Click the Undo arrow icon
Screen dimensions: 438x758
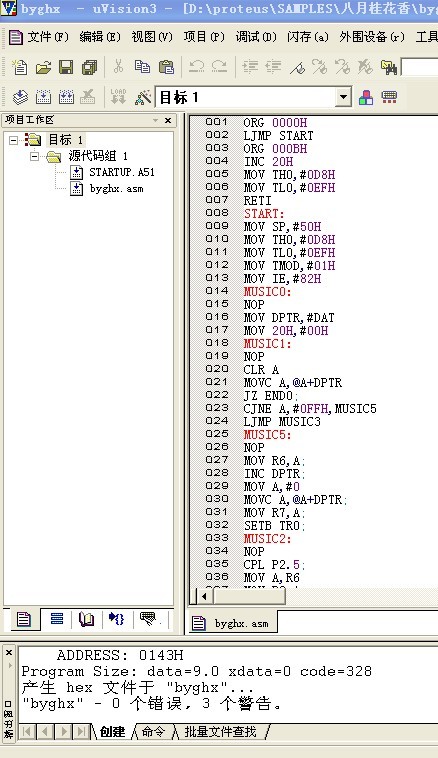(196, 66)
